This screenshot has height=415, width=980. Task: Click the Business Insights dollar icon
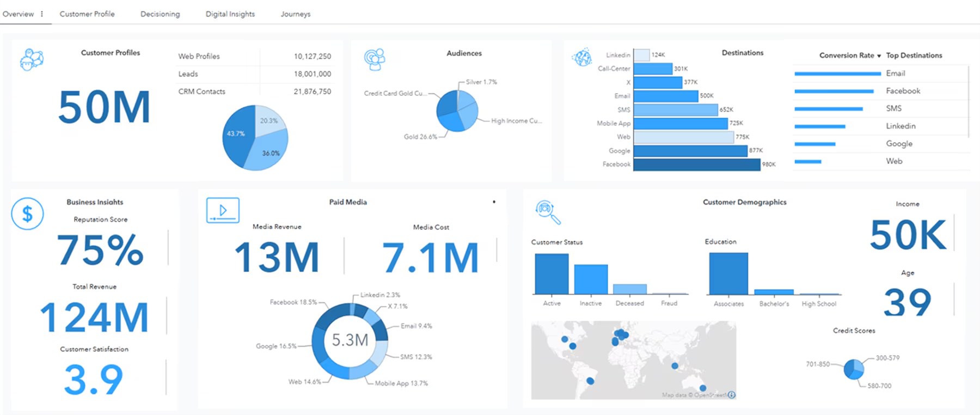[27, 213]
